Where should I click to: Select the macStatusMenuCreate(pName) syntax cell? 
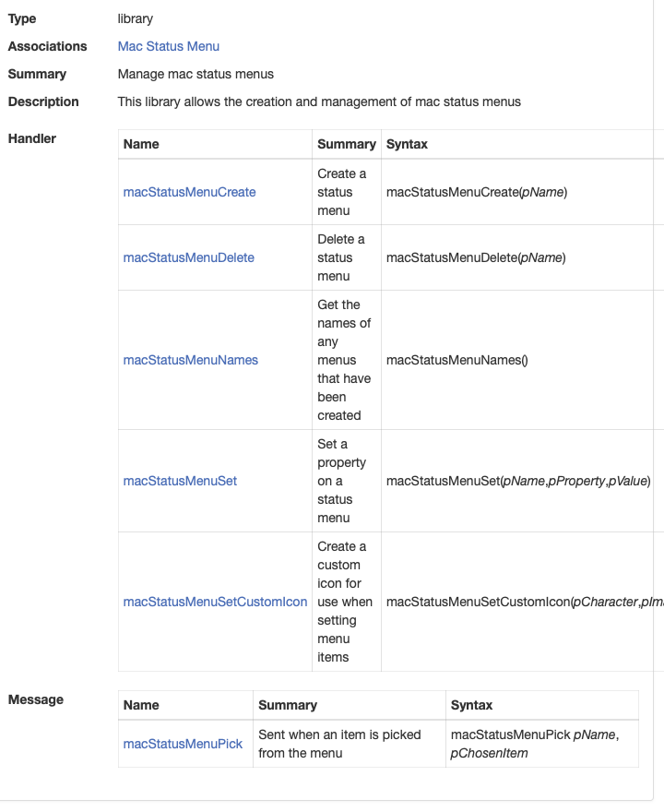point(476,192)
